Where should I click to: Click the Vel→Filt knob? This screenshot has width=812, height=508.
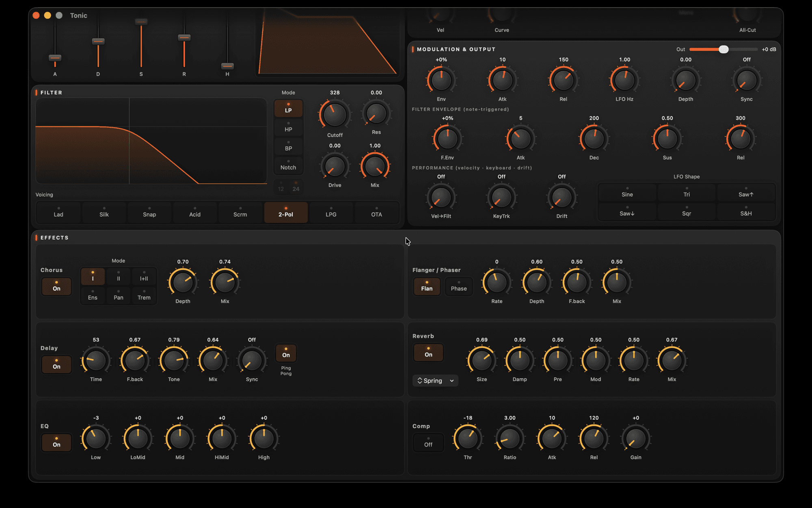pyautogui.click(x=441, y=197)
